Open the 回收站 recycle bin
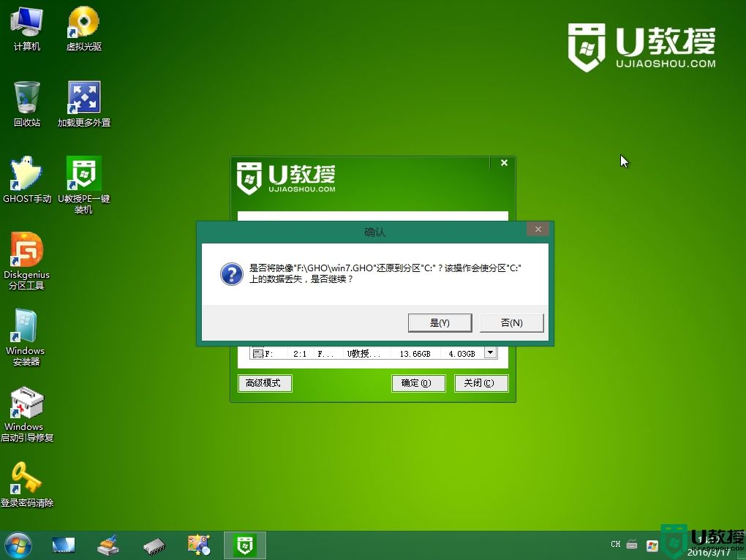The width and height of the screenshot is (746, 560). pyautogui.click(x=26, y=99)
